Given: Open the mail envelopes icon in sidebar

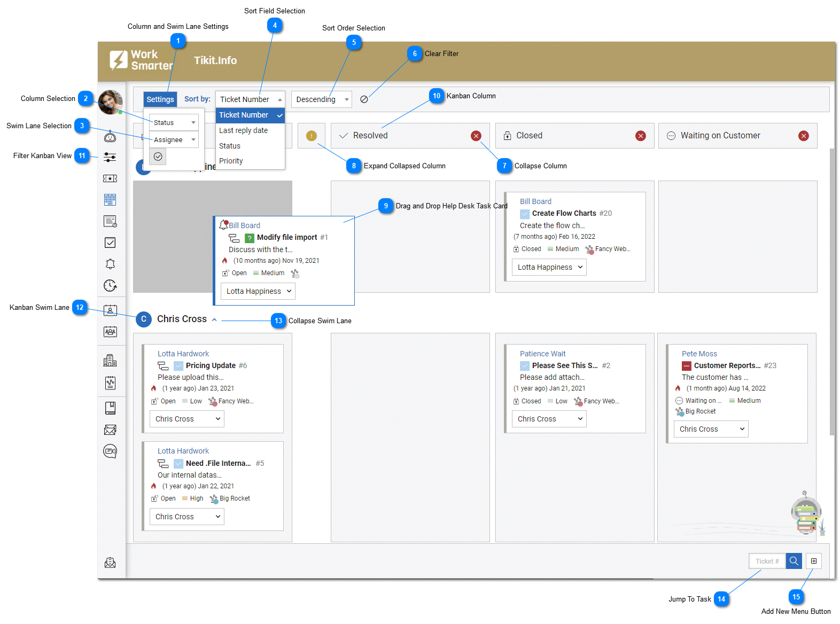Looking at the screenshot, I should (x=110, y=430).
